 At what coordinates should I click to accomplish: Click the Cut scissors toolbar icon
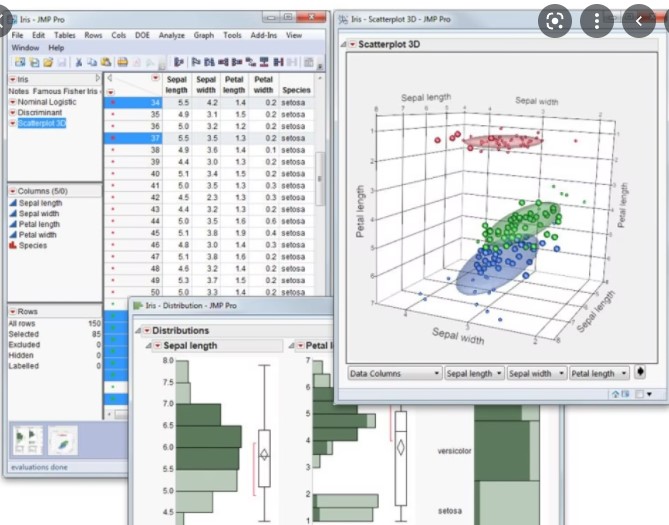(x=79, y=62)
